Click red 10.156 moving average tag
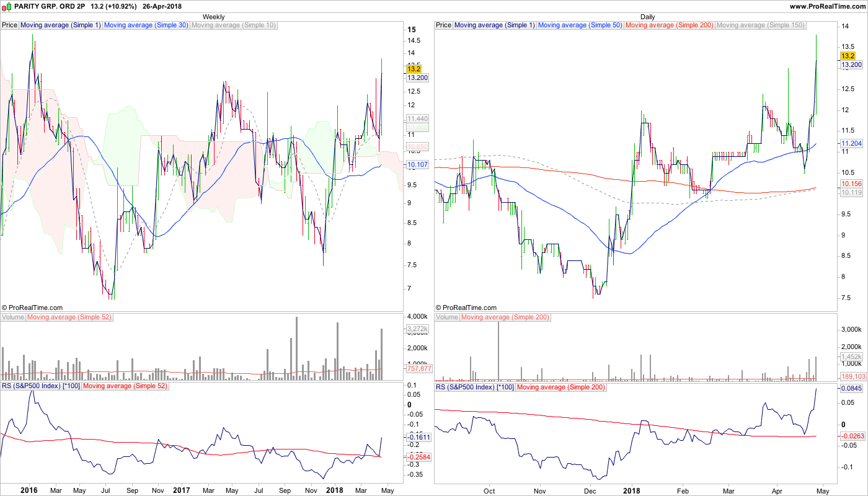868x496 pixels. coord(851,184)
